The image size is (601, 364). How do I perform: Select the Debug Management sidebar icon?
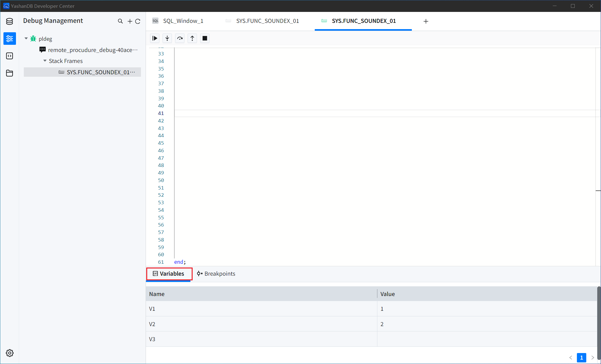click(x=9, y=39)
